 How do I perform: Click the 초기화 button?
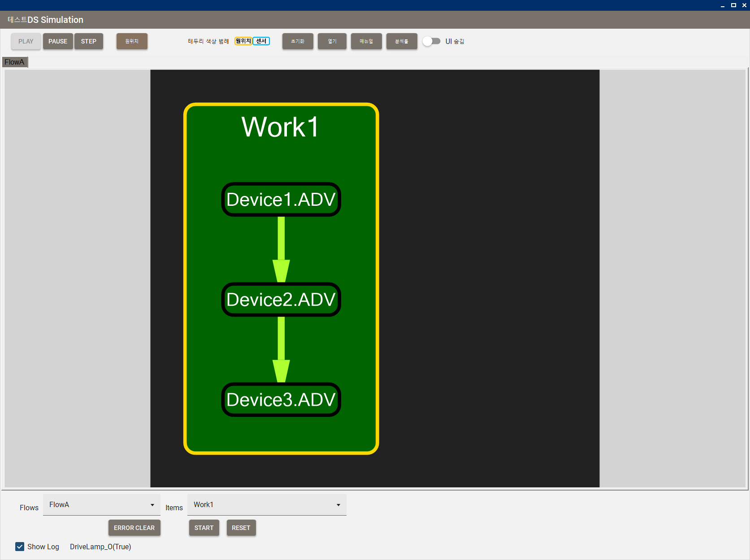(x=298, y=41)
